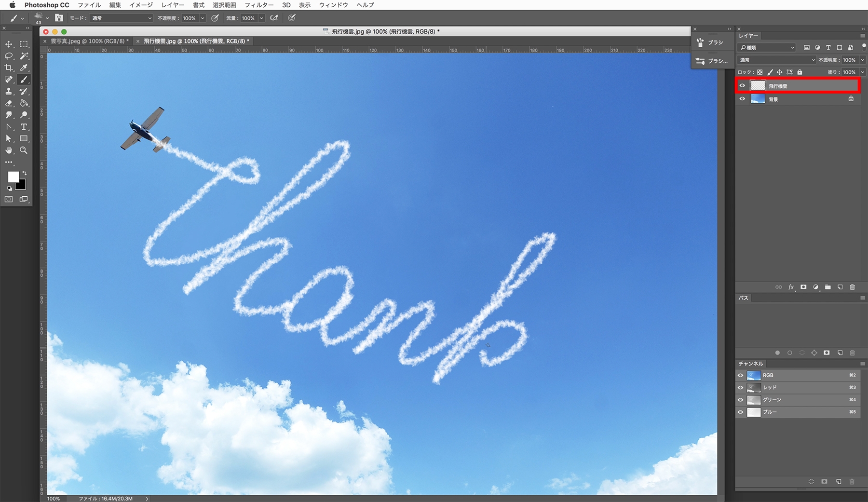868x502 pixels.
Task: Add a layer mask in Layers panel
Action: (803, 287)
